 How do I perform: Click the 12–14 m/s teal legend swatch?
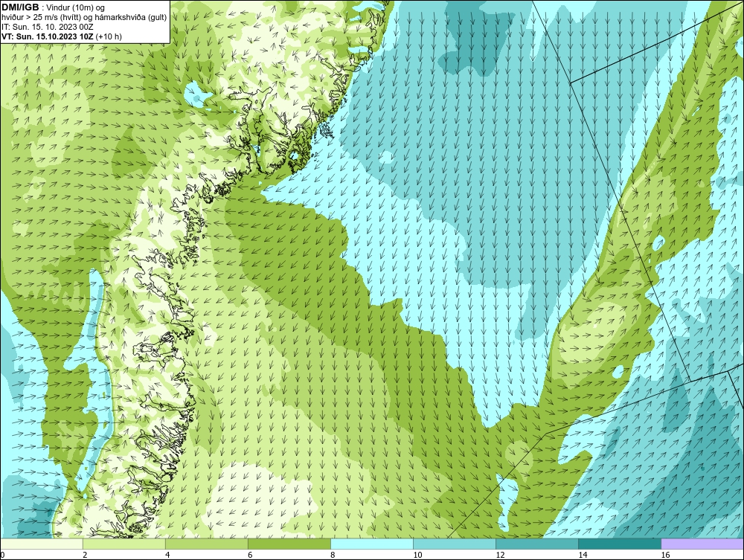click(537, 544)
